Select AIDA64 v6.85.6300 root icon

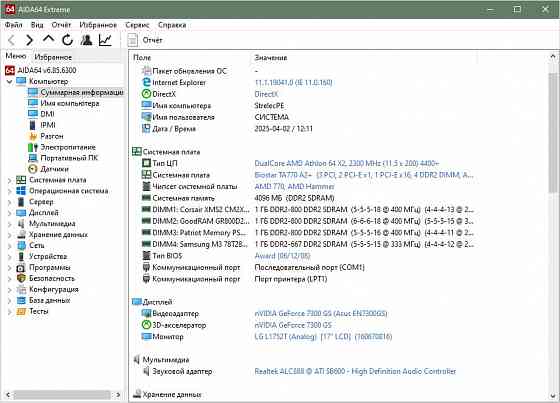[10, 70]
